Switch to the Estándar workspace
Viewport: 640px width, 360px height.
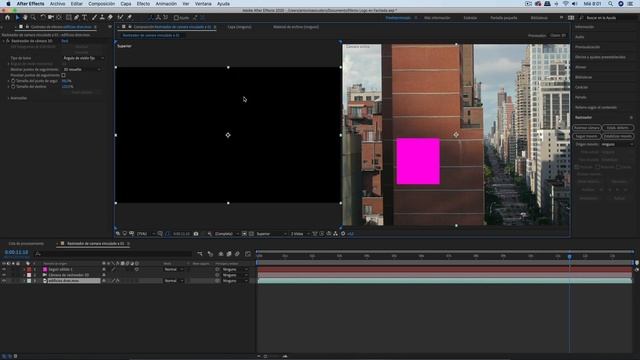tap(470, 18)
